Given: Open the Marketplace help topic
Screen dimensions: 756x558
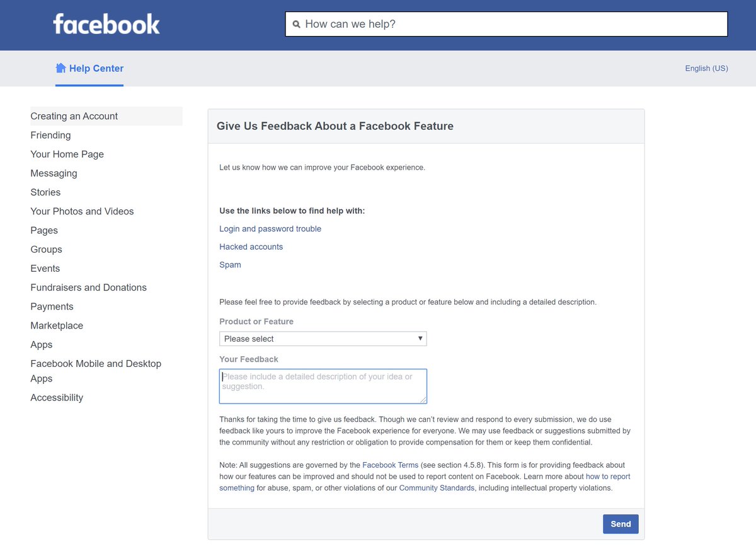Looking at the screenshot, I should click(x=57, y=325).
